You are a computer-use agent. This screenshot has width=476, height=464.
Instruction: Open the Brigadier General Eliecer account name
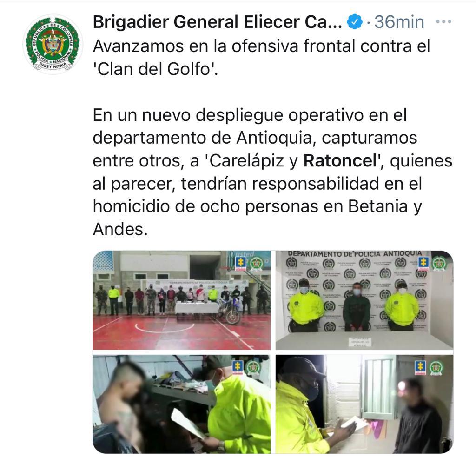point(218,22)
